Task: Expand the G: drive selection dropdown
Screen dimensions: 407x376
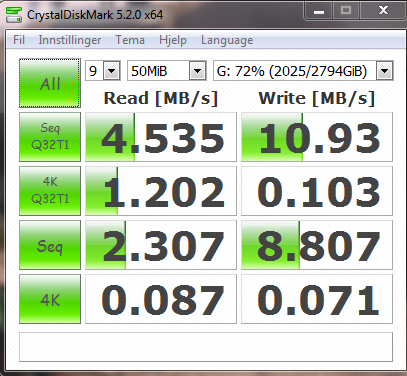Action: pyautogui.click(x=384, y=71)
